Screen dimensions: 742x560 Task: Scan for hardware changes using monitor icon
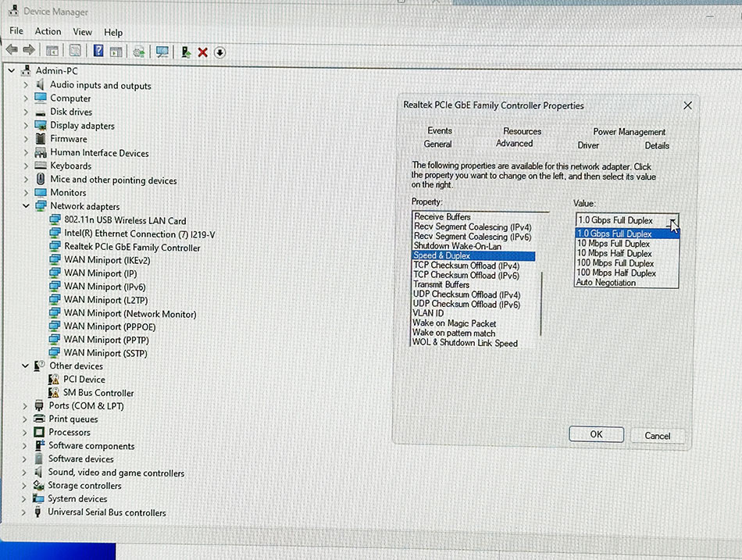point(162,52)
